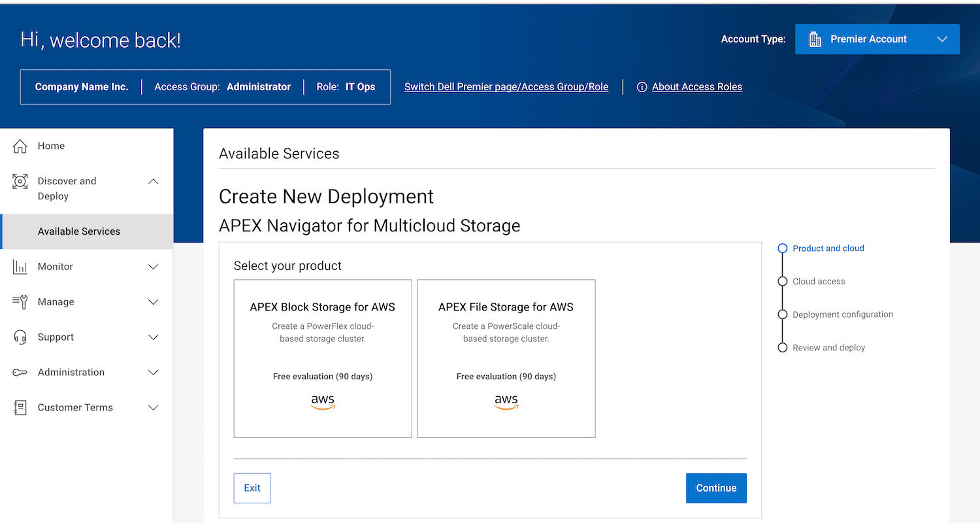Click the Home house icon in sidebar

click(20, 146)
